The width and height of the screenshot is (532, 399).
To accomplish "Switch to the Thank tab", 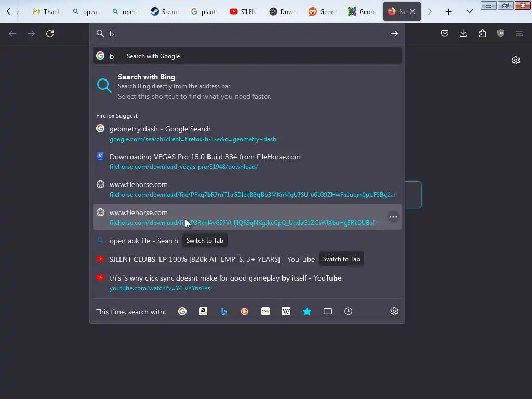I will 46,11.
